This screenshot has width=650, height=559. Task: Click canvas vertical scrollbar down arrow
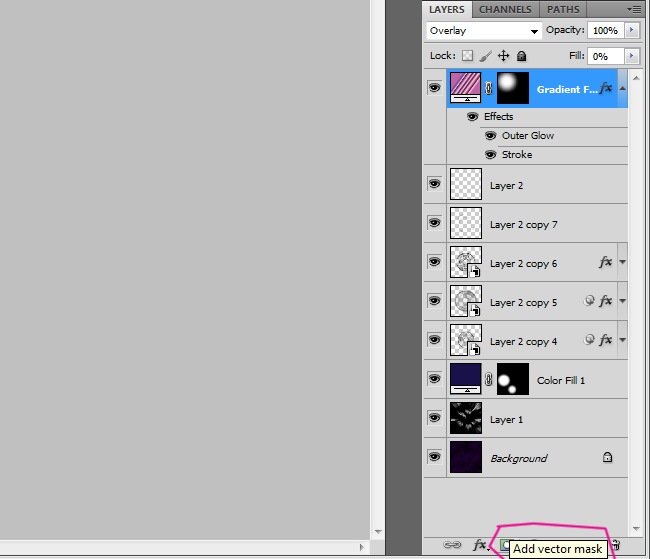click(x=378, y=532)
